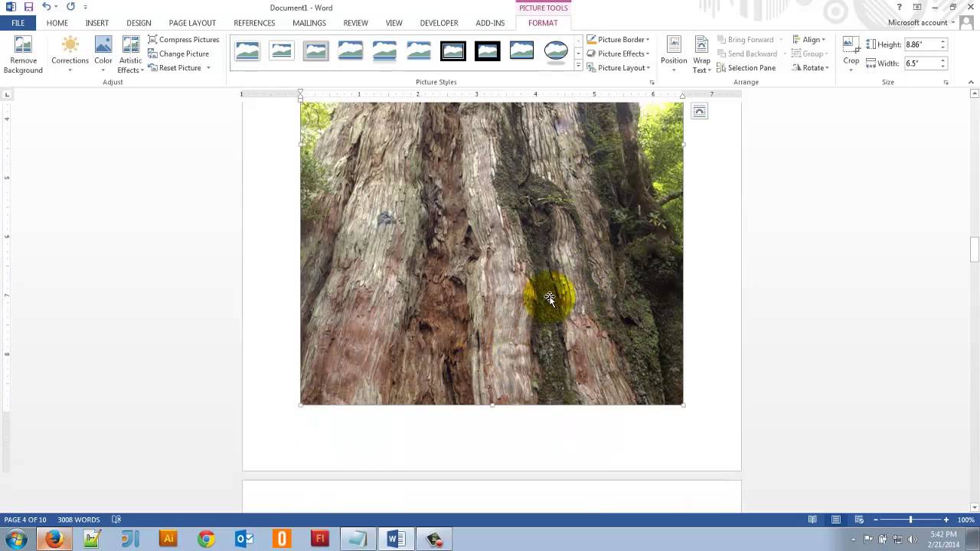Click 100% zoom level

(x=965, y=520)
